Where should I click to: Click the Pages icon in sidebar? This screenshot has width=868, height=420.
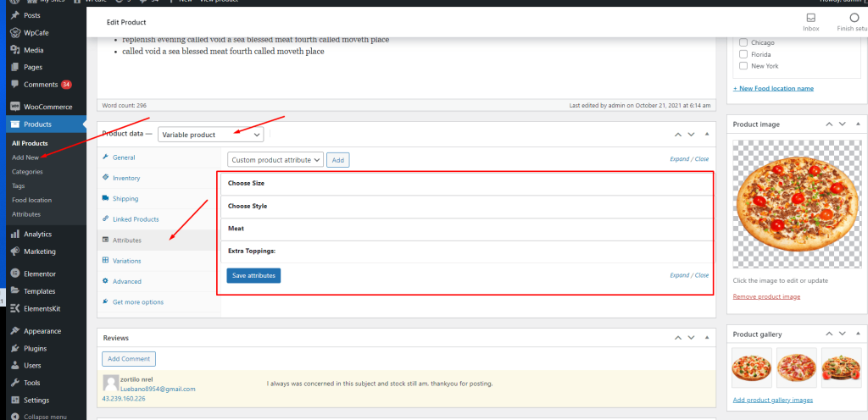coord(15,68)
